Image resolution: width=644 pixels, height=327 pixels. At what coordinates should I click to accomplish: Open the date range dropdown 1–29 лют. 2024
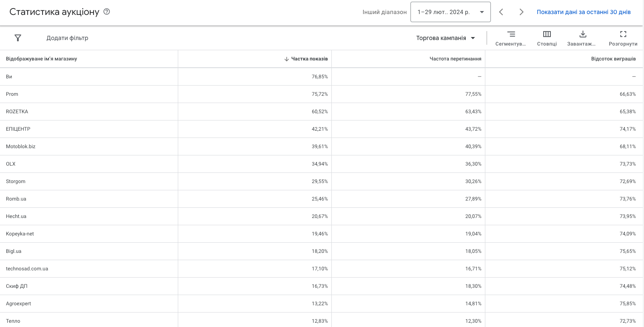[x=450, y=12]
